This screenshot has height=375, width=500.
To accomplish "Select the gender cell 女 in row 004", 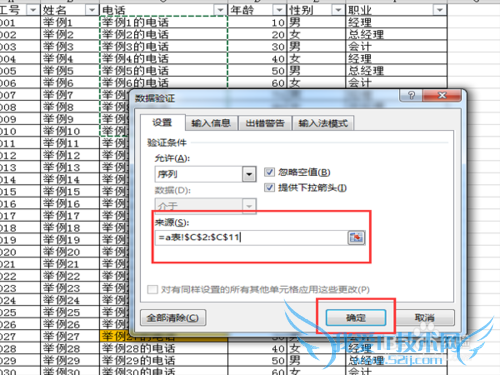I will [316, 59].
